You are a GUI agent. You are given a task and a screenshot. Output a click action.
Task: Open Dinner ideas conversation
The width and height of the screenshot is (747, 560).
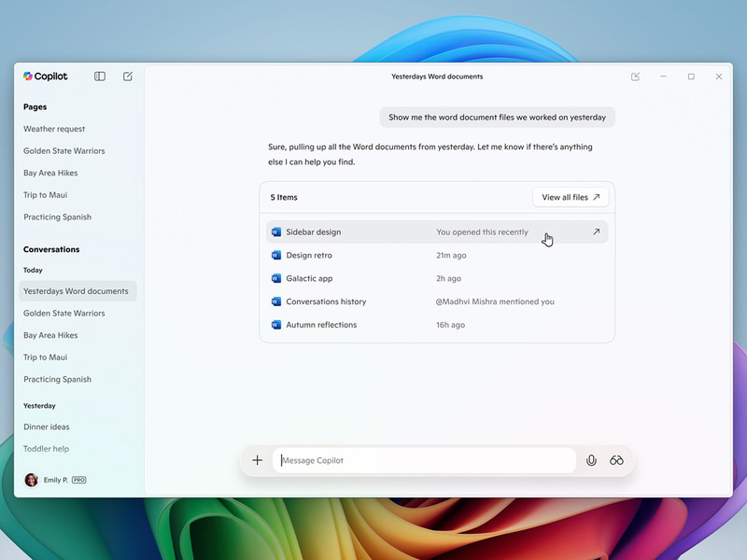[x=46, y=427]
